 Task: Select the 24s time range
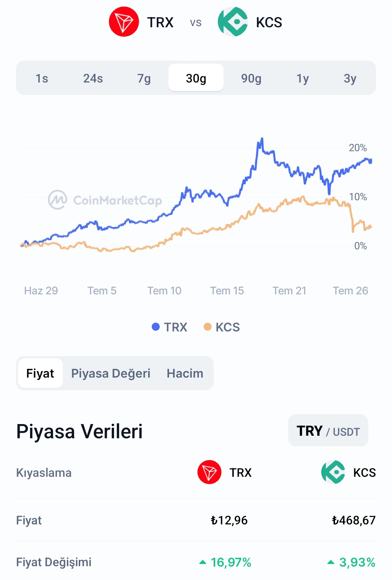coord(93,78)
